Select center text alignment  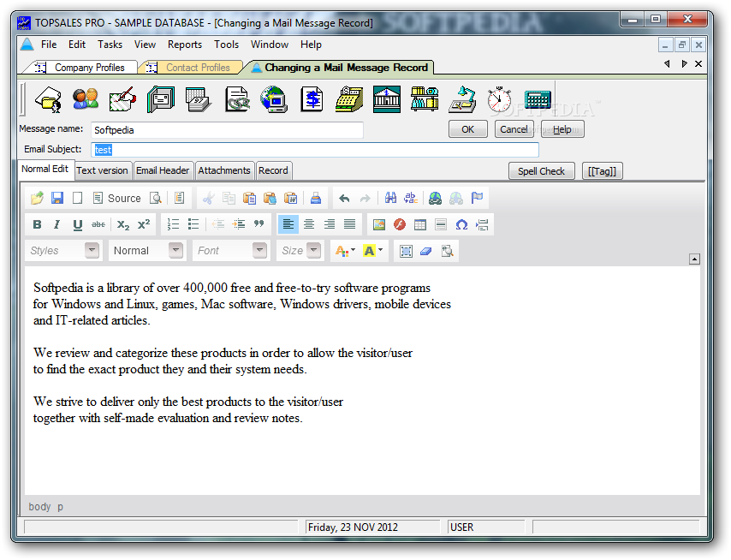click(309, 224)
